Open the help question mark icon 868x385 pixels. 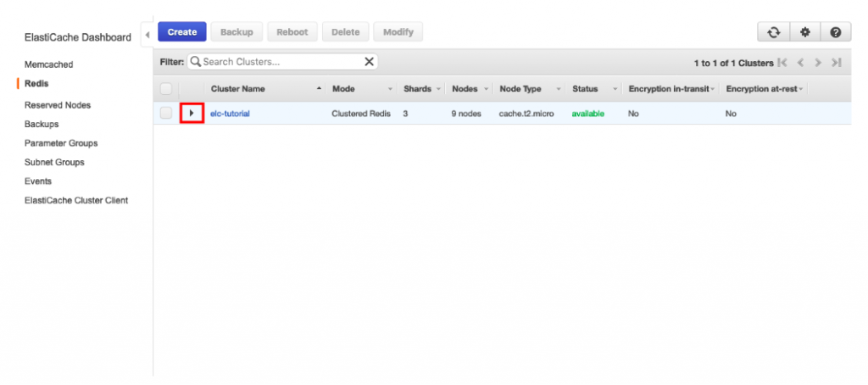click(835, 33)
